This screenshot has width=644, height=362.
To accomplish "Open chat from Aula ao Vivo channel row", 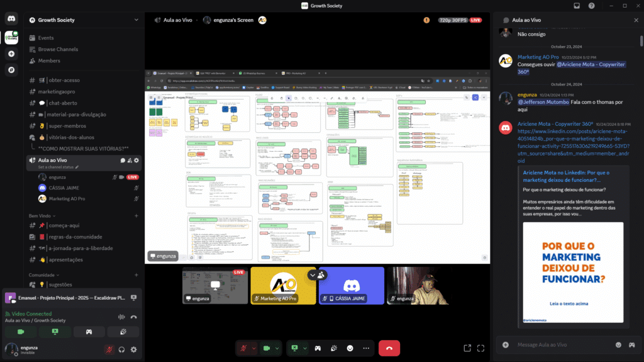I will tap(123, 161).
